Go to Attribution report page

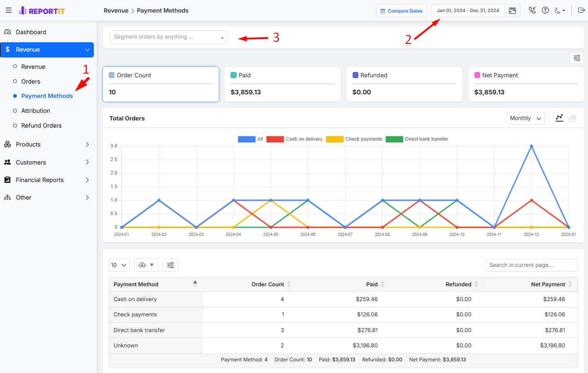(35, 111)
